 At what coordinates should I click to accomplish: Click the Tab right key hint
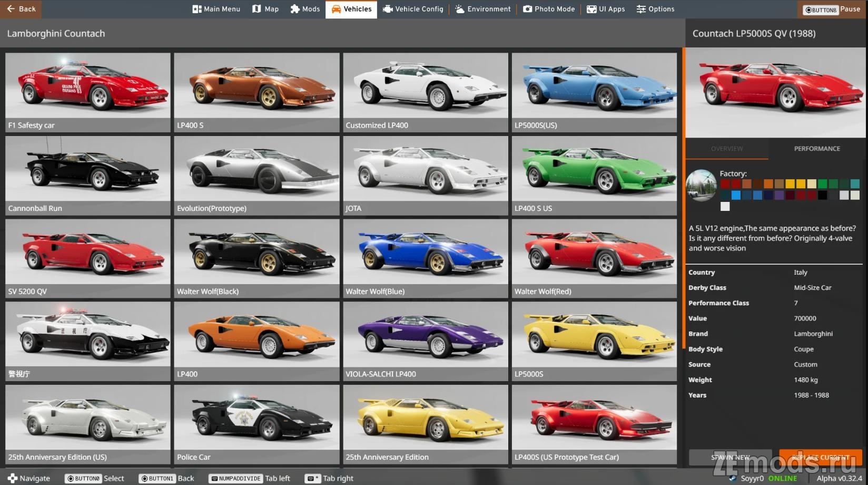coord(330,478)
